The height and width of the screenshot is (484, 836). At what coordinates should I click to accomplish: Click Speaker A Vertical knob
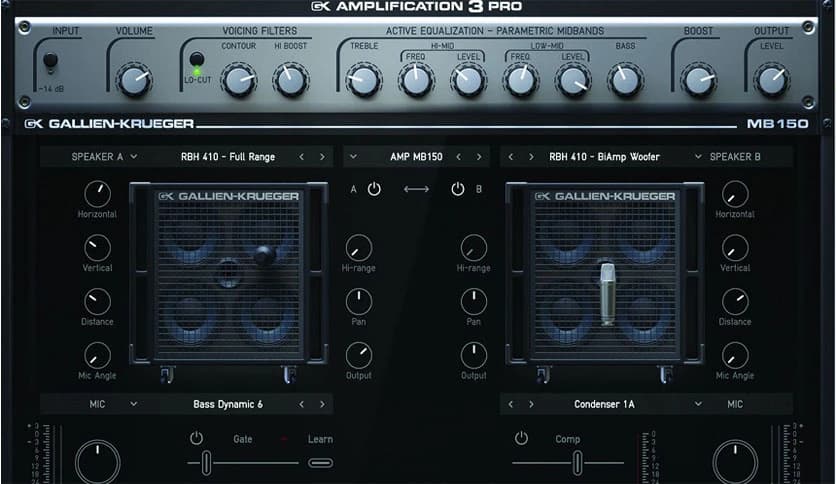pos(98,248)
